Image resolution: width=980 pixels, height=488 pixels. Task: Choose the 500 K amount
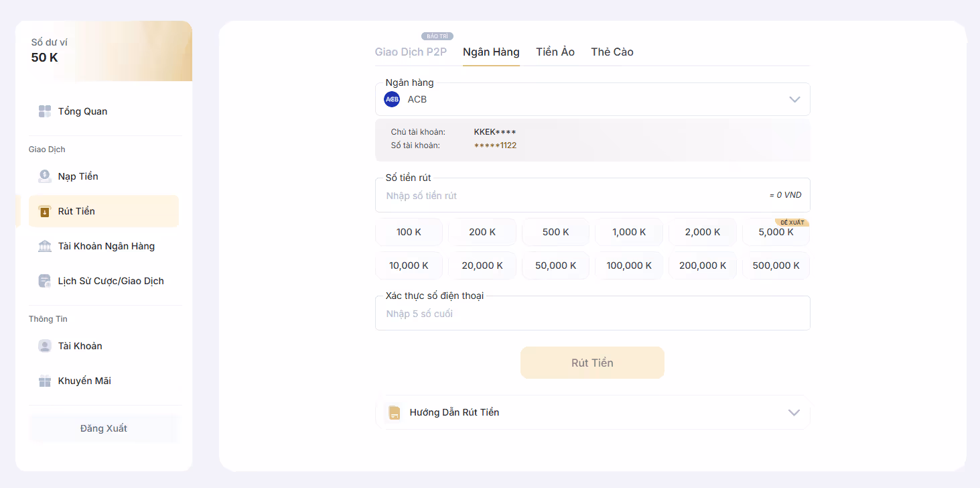555,232
